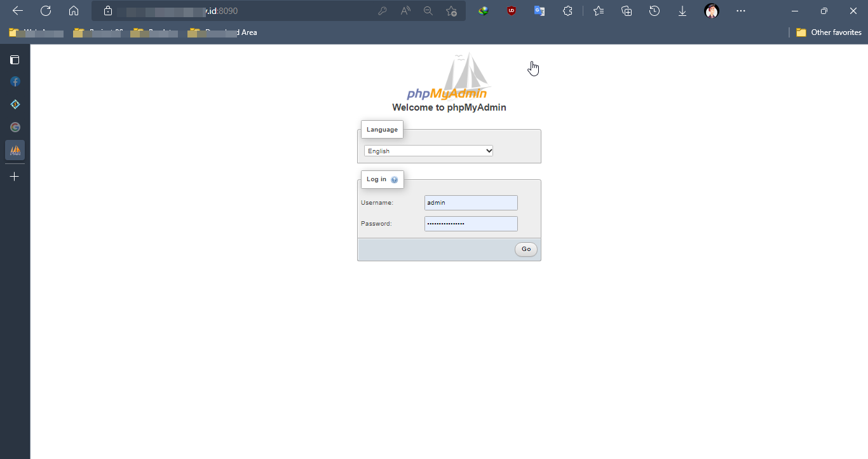Open the browser Downloads arrow icon

[x=682, y=11]
